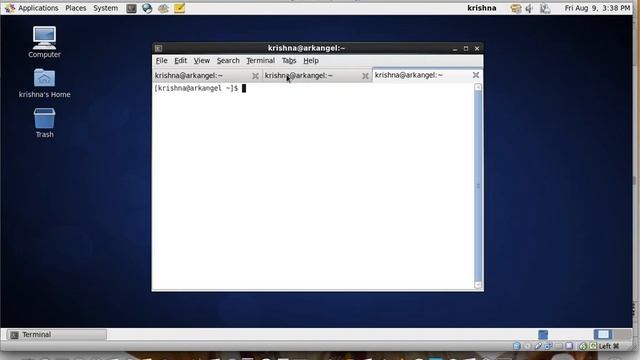Close the terminal window

pos(477,49)
